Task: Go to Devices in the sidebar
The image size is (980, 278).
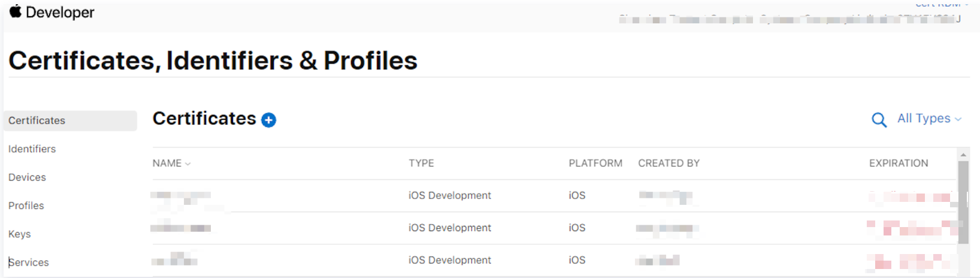Action: 27,177
